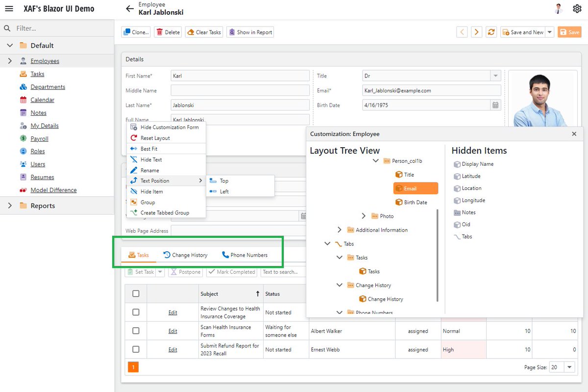The width and height of the screenshot is (588, 392).
Task: Open Model Difference navigation item
Action: click(53, 190)
